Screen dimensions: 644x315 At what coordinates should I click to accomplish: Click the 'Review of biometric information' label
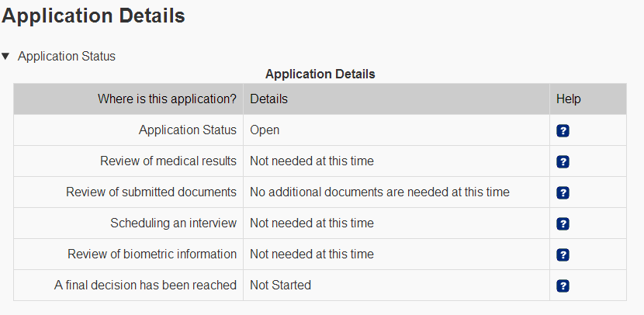click(152, 254)
